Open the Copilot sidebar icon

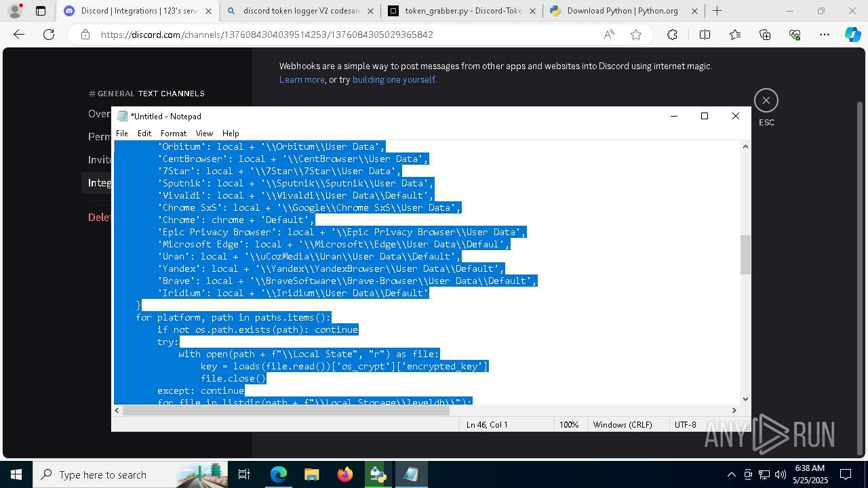[852, 35]
